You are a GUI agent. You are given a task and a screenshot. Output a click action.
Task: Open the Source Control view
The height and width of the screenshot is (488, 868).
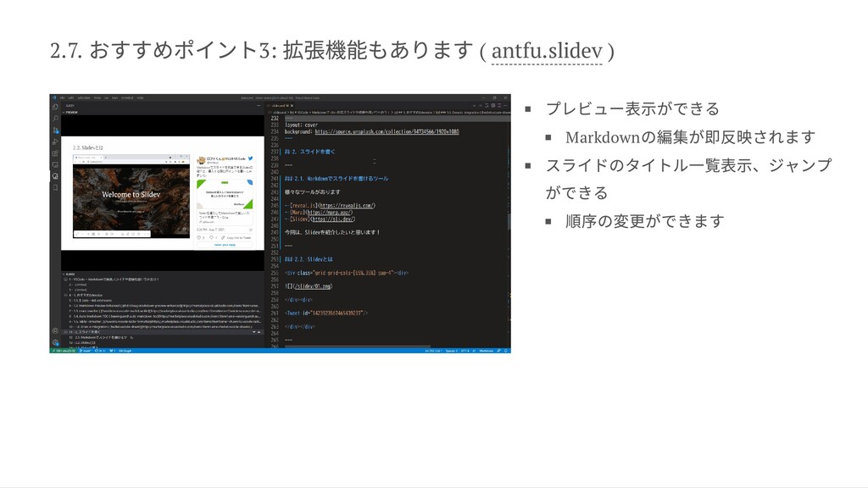[54, 130]
